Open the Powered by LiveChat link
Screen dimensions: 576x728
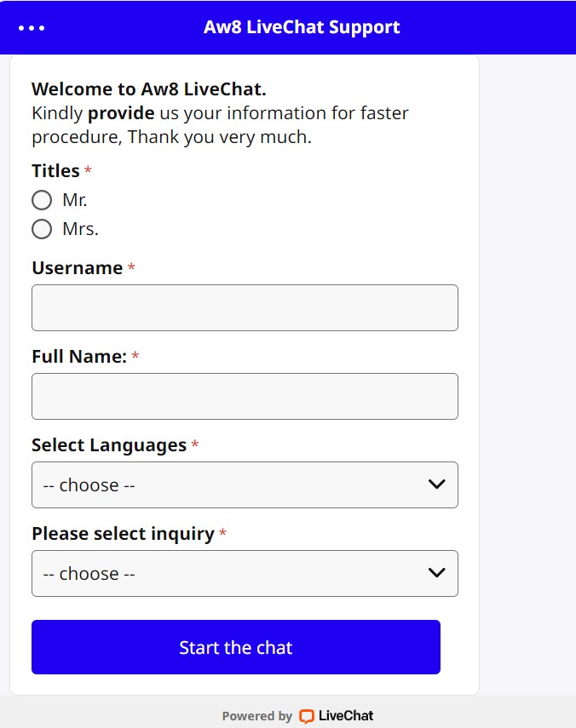(297, 716)
